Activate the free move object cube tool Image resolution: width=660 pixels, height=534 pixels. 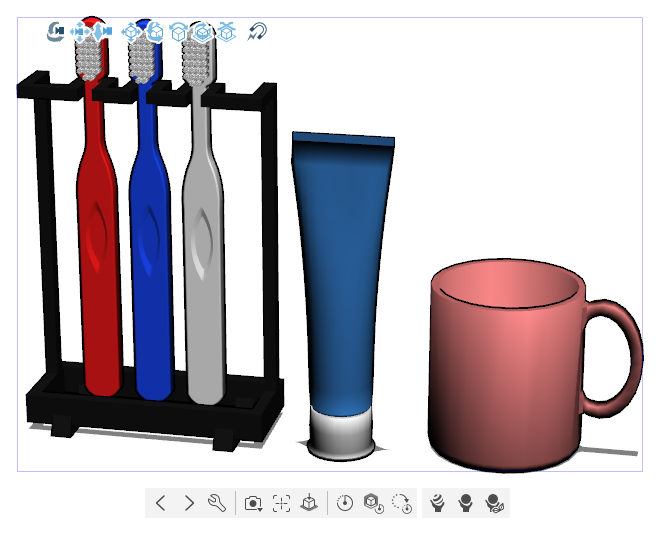(130, 32)
